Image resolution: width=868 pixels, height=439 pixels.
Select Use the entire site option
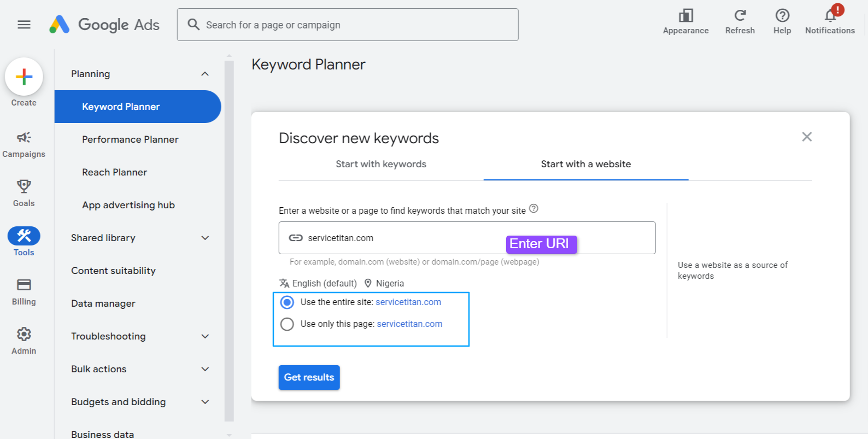click(x=287, y=302)
